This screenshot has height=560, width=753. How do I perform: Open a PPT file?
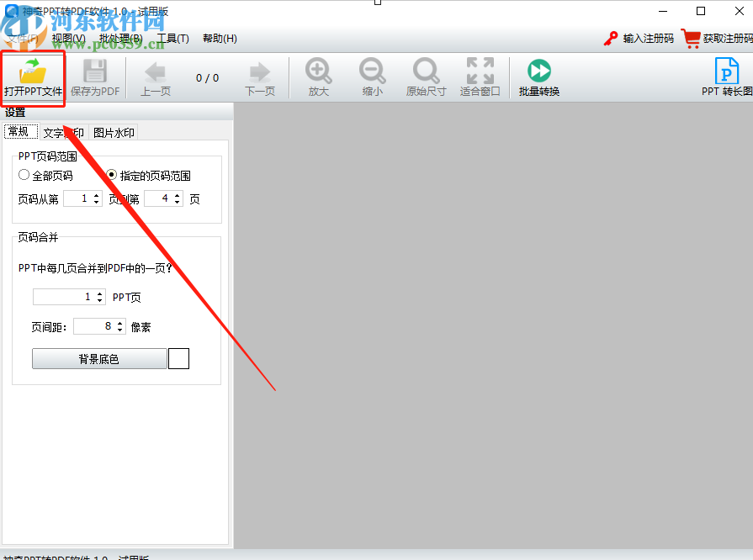[x=32, y=77]
